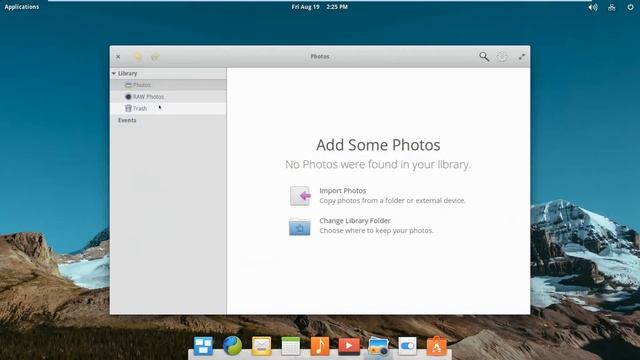Maximize the Photos window
This screenshot has height=360, width=640.
[x=522, y=57]
